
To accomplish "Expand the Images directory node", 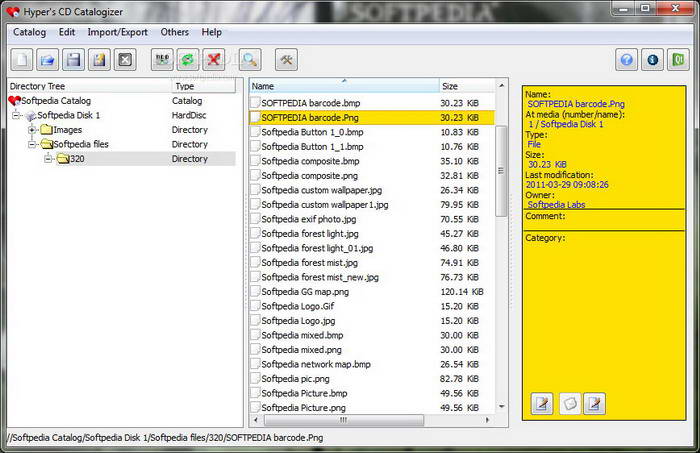I will coord(32,130).
